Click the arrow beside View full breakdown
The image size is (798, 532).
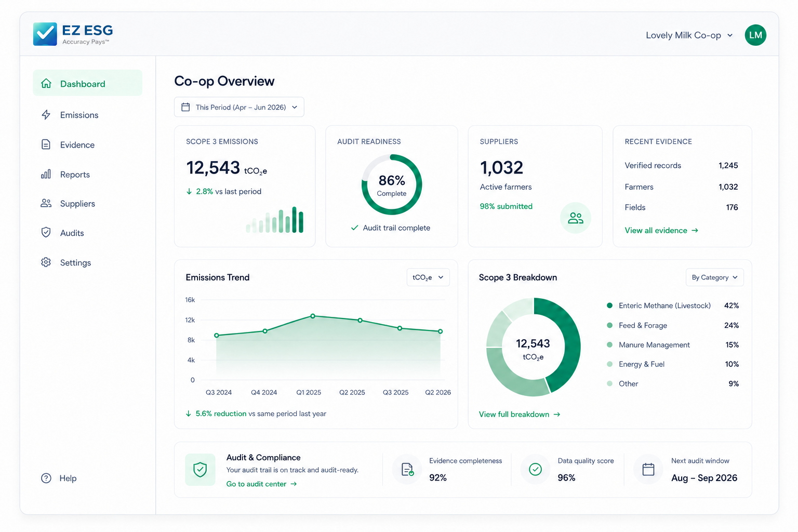[557, 414]
